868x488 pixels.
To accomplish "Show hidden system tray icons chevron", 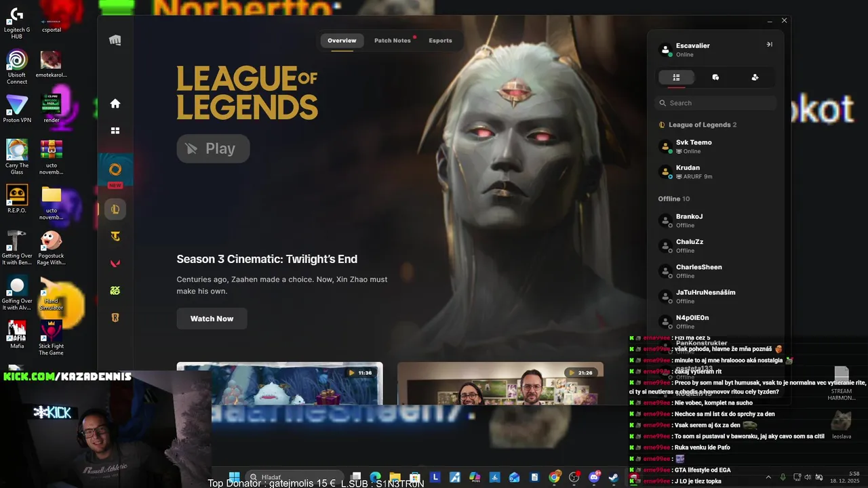I will click(768, 477).
